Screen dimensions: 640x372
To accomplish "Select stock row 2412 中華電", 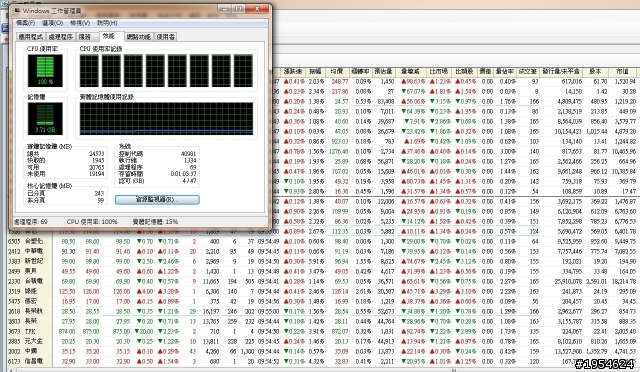I will pos(322,251).
